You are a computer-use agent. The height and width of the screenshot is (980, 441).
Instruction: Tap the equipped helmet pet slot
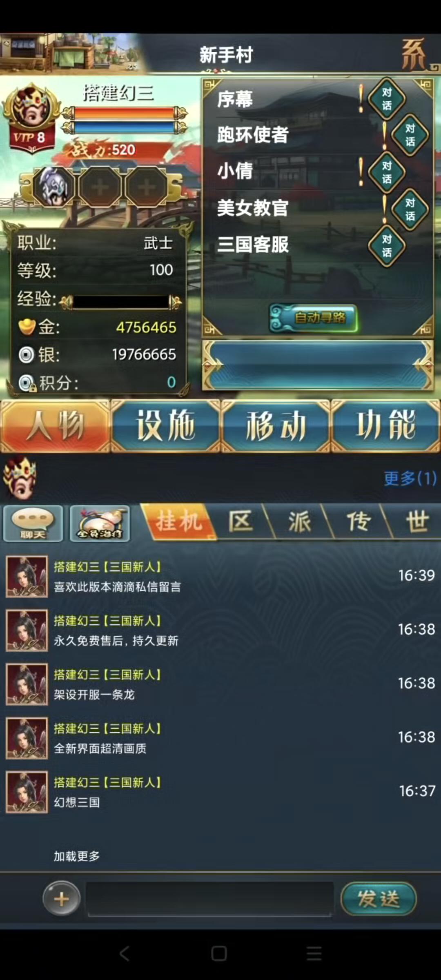point(54,187)
